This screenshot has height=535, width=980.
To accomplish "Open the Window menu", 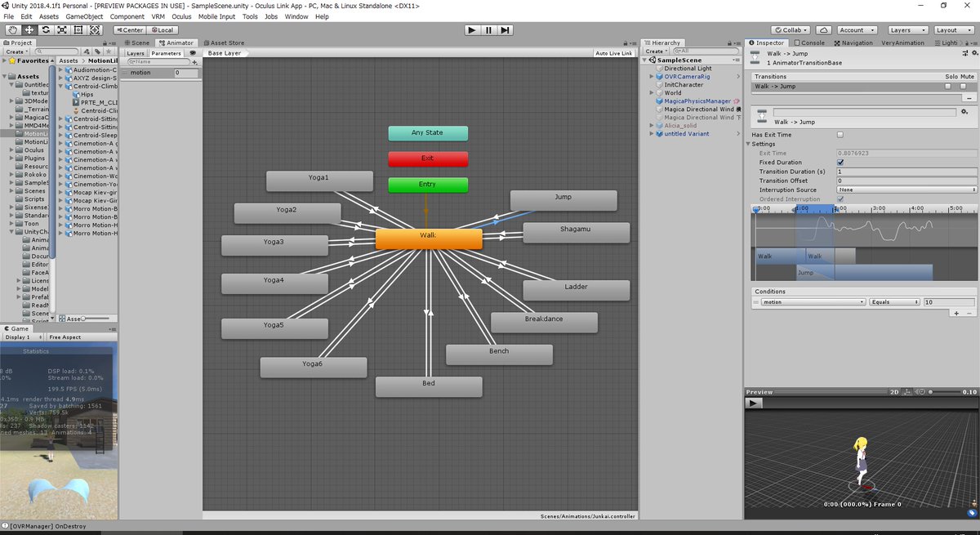I will pyautogui.click(x=296, y=16).
